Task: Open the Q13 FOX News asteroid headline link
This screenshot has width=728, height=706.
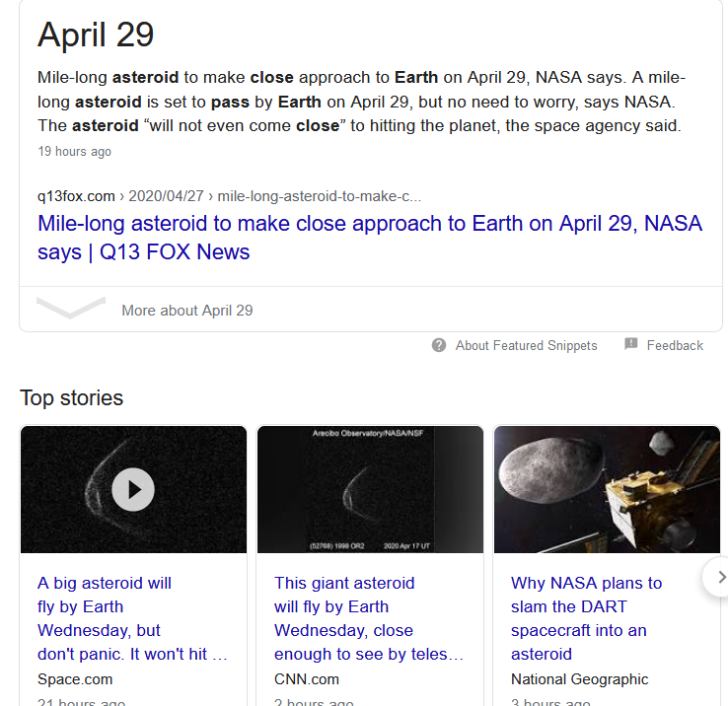Action: coord(369,238)
